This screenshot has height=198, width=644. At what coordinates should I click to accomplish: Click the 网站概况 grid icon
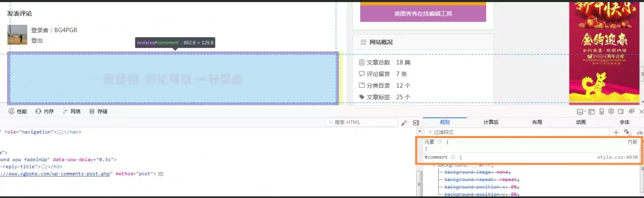click(x=363, y=42)
